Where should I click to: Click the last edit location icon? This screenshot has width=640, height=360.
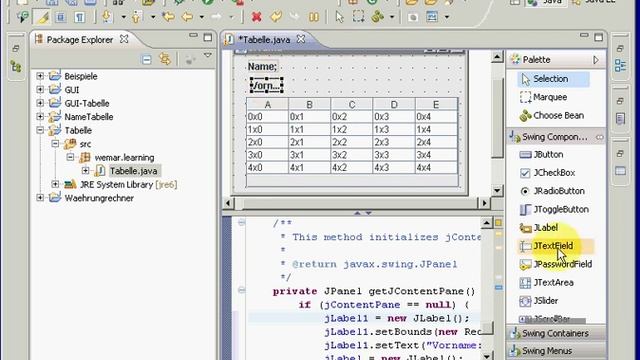click(168, 17)
